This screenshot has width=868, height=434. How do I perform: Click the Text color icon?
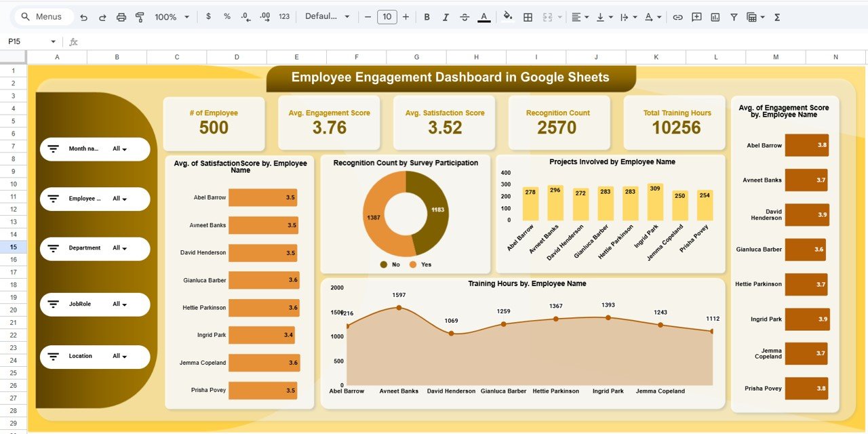coord(484,16)
